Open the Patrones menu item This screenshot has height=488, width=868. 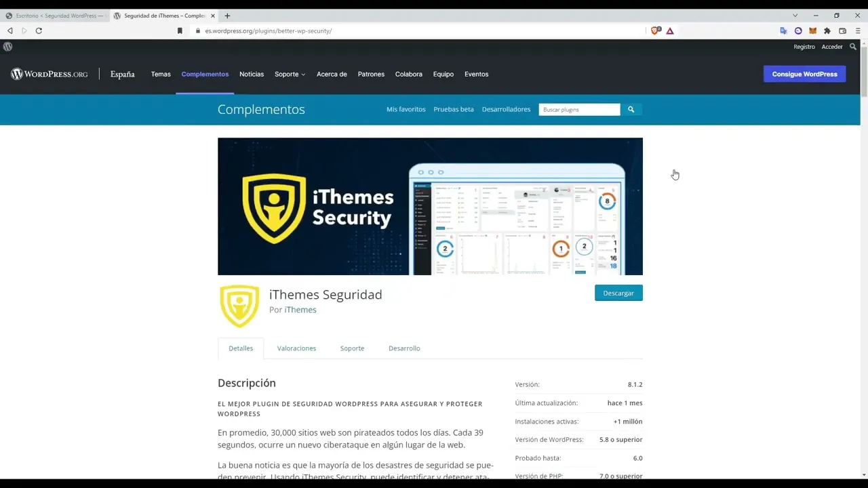point(371,74)
